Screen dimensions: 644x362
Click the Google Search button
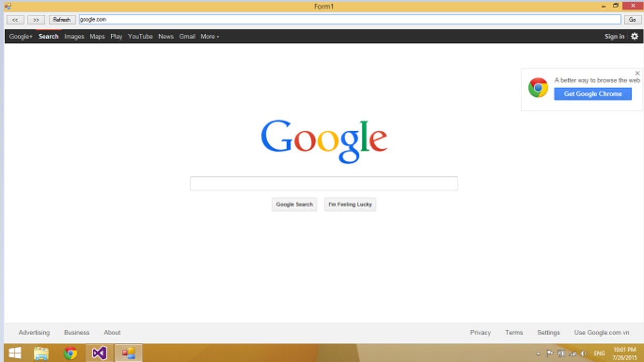(x=294, y=205)
